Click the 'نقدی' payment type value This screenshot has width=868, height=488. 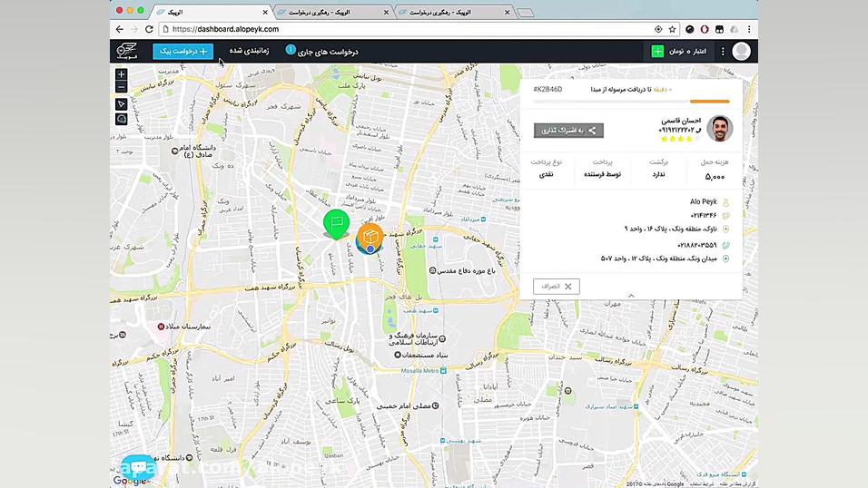(546, 174)
